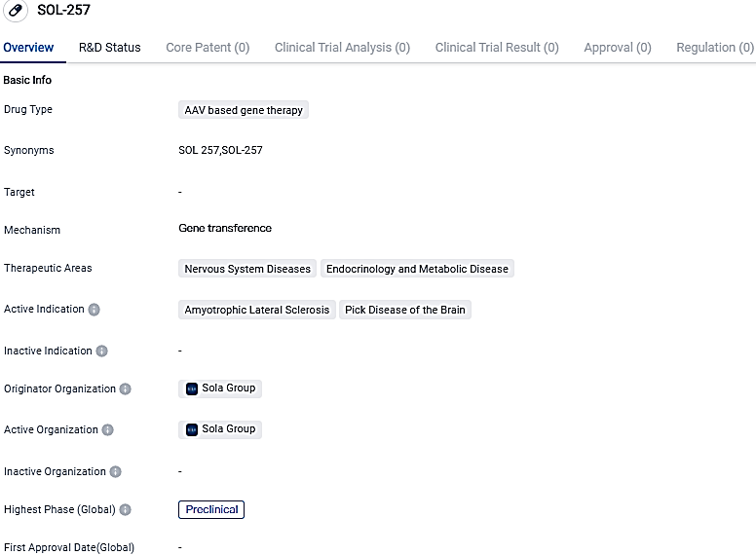Click the Preclinical phase badge

(x=211, y=509)
